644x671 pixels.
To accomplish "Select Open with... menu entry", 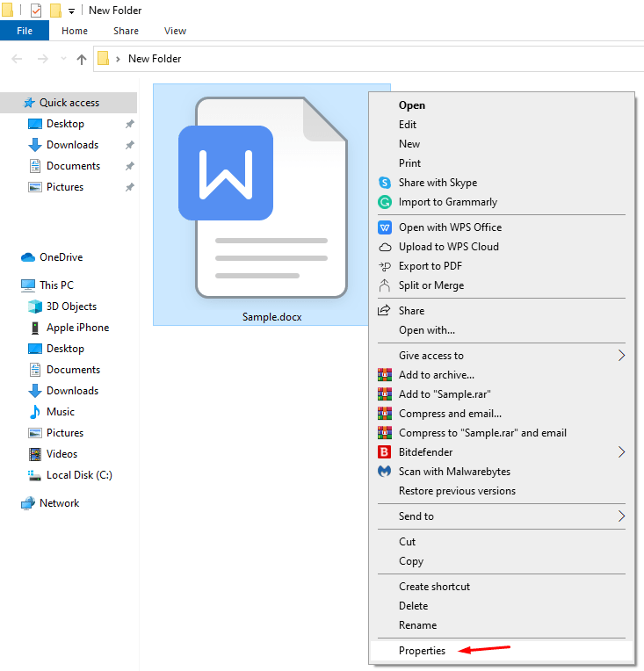I will pyautogui.click(x=502, y=330).
